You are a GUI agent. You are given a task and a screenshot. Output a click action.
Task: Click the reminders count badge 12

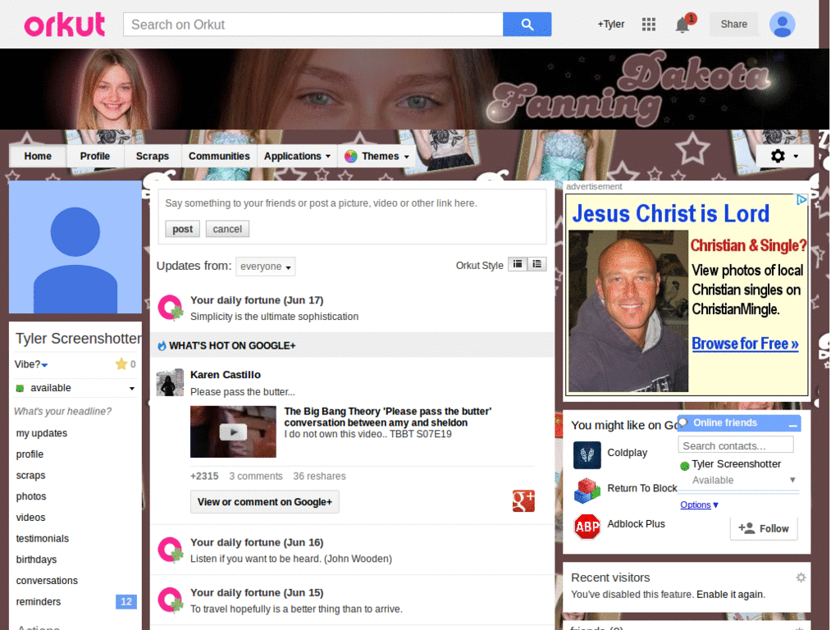tap(126, 602)
